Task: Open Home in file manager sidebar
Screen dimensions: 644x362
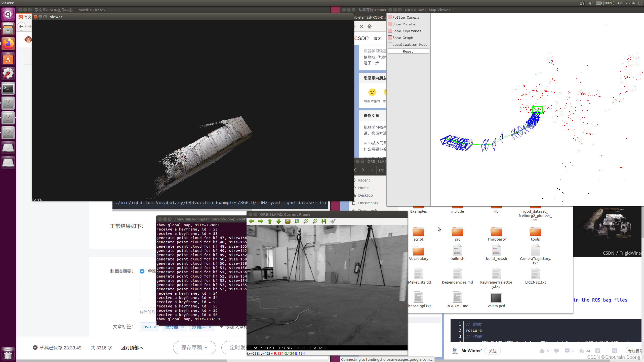Action: tap(363, 188)
